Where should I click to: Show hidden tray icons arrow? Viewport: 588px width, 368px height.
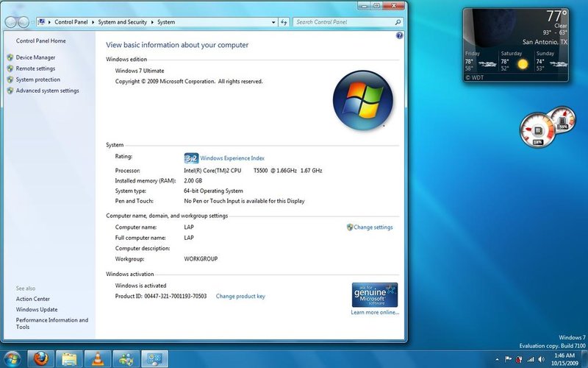click(498, 359)
